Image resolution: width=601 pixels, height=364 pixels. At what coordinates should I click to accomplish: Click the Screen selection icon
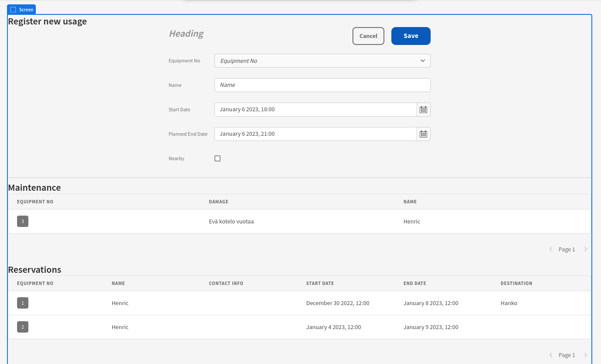click(x=13, y=9)
